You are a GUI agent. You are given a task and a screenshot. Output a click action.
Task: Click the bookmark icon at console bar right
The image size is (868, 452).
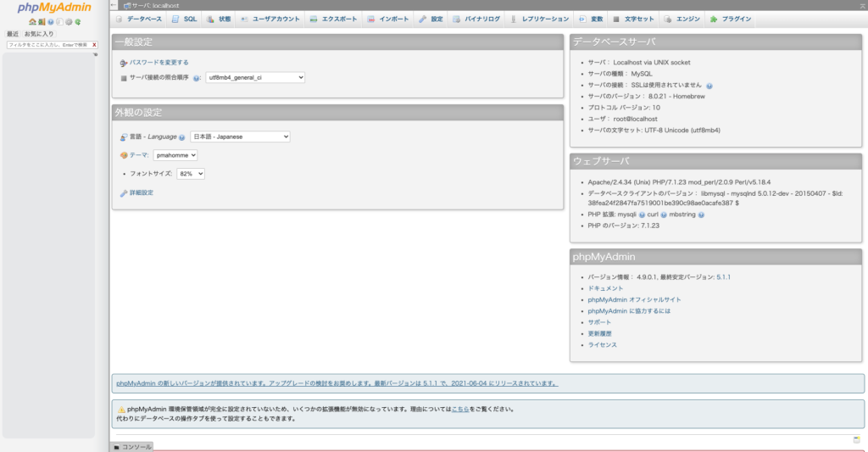856,440
